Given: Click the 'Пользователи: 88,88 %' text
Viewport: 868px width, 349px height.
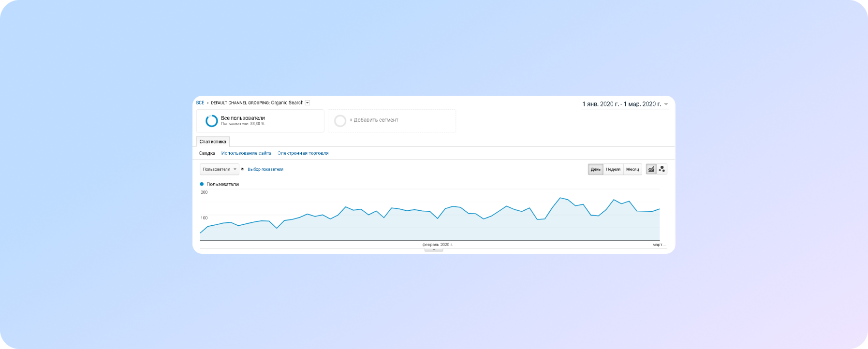Looking at the screenshot, I should coord(243,124).
